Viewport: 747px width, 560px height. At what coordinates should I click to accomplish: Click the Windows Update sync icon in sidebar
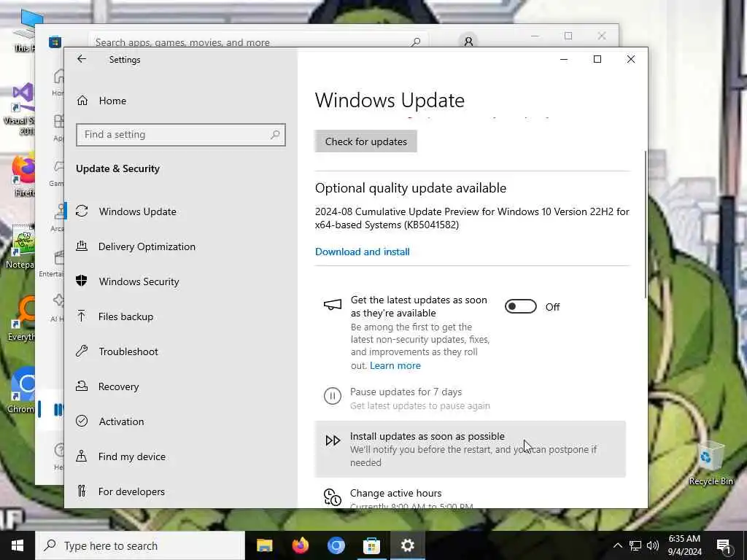(x=82, y=211)
